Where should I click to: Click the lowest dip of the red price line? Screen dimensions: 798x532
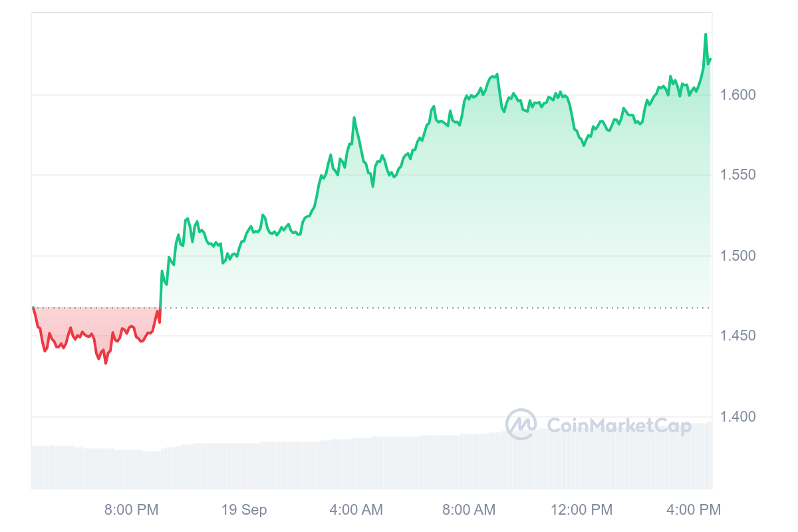coord(106,363)
